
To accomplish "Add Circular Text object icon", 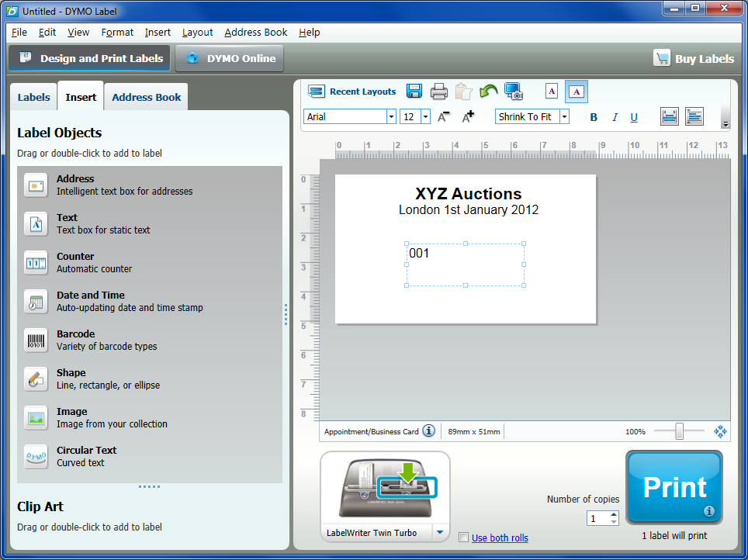I will pos(36,457).
